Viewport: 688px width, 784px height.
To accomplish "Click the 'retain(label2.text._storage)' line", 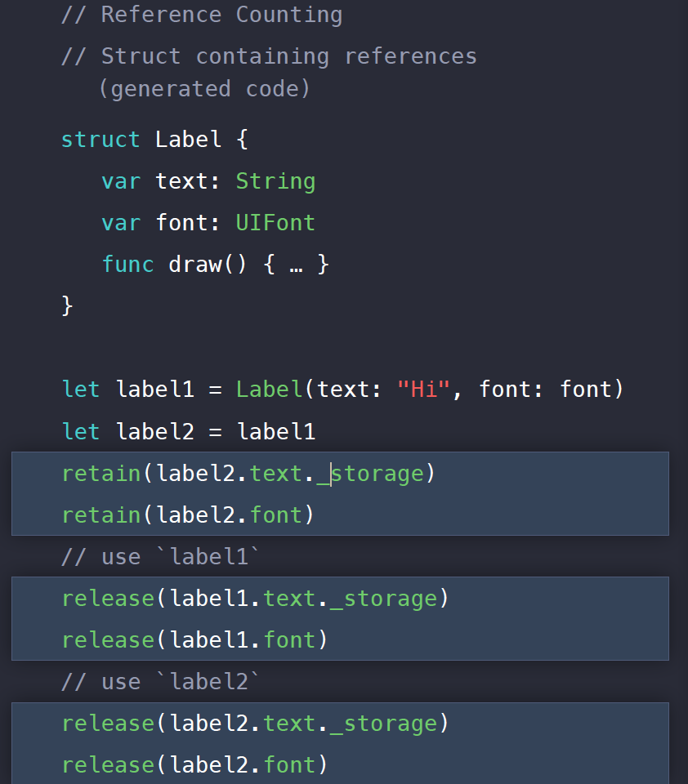I will tap(248, 474).
